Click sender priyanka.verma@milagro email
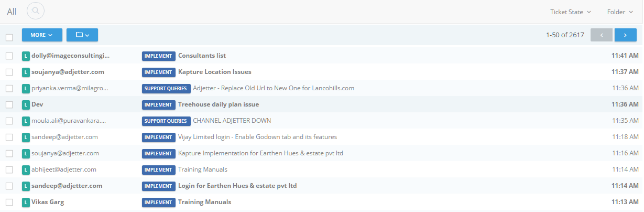 (x=70, y=88)
